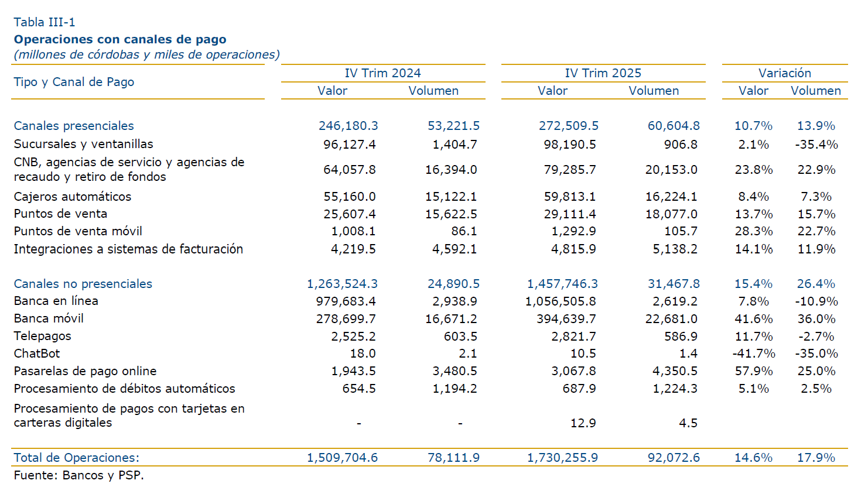The image size is (868, 494).
Task: Click the 'Total de Operaciones:' row label
Action: tap(76, 458)
